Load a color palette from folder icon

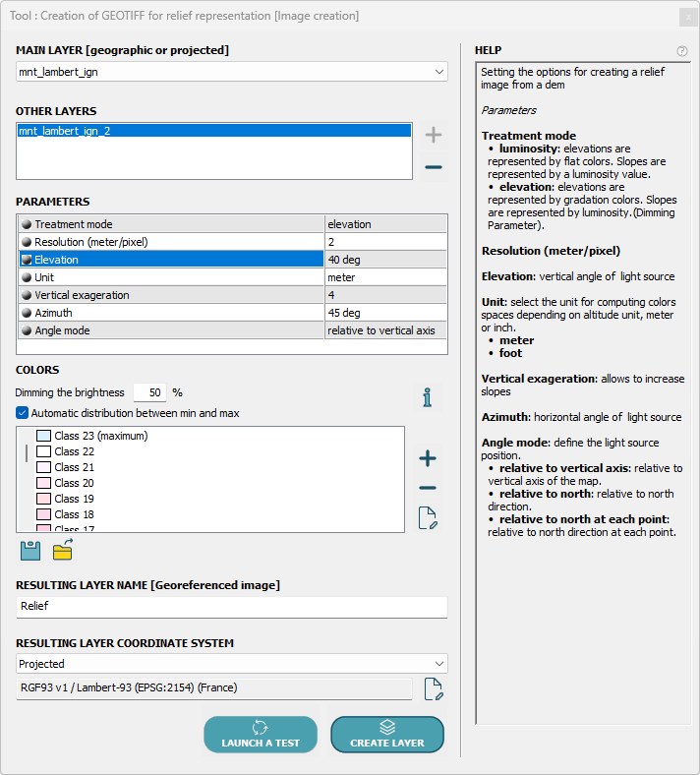63,551
